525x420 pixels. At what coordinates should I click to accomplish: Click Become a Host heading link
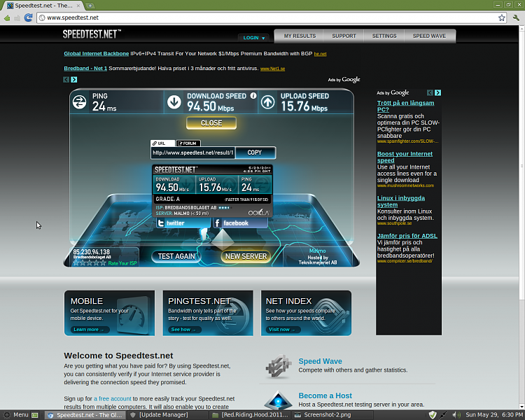[x=325, y=395]
